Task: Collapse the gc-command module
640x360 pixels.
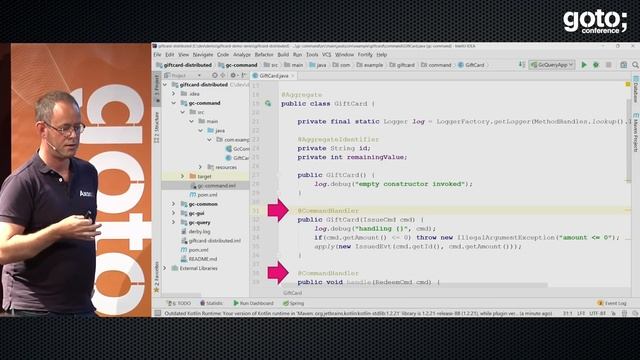Action: pos(173,103)
